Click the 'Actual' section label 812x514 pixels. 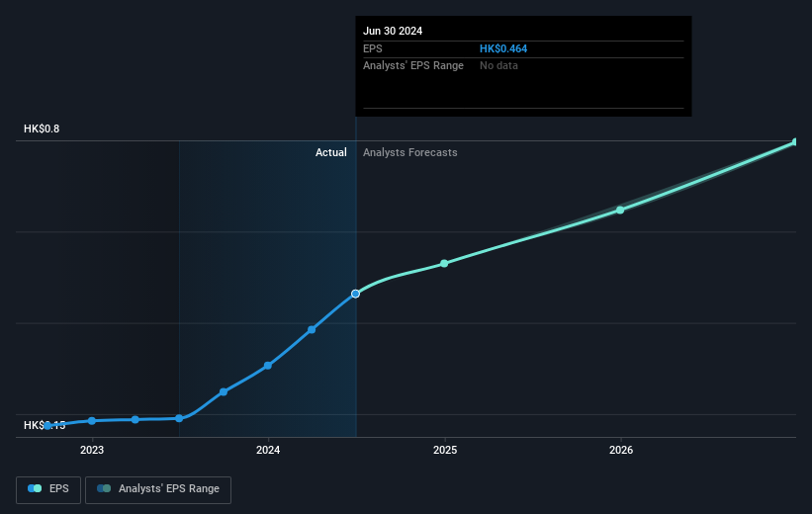pyautogui.click(x=331, y=152)
